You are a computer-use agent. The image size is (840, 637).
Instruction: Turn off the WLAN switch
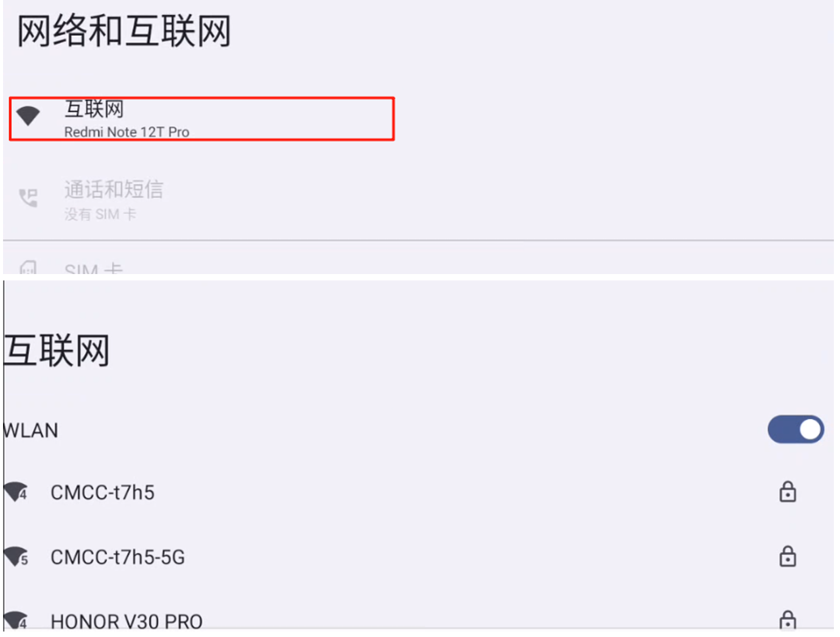coord(795,430)
